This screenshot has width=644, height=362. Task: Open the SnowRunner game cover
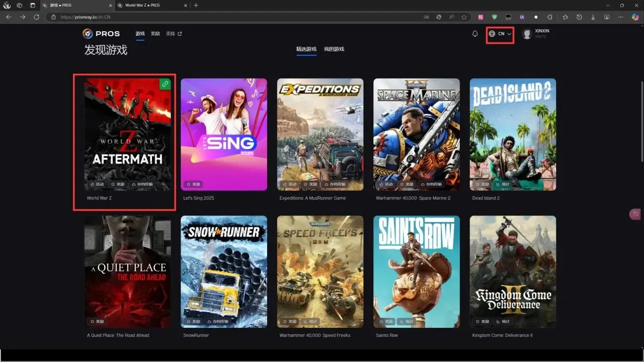224,272
